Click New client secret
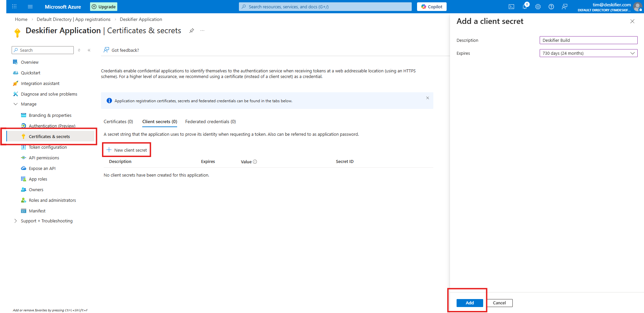This screenshot has height=313, width=644. [127, 150]
